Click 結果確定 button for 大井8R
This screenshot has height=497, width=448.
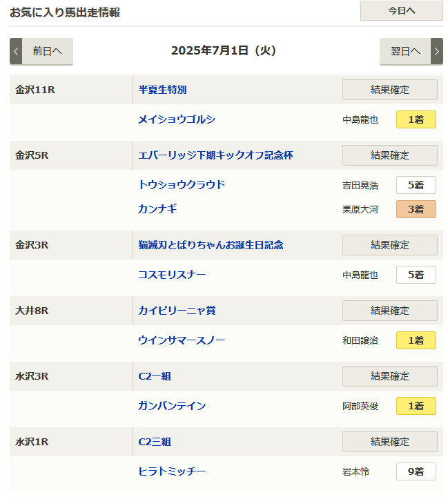(x=389, y=311)
